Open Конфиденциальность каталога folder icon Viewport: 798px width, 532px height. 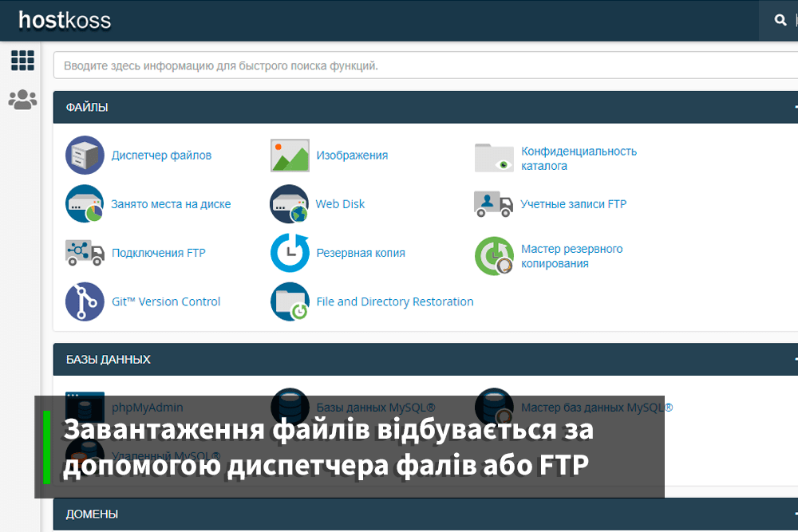click(x=494, y=158)
